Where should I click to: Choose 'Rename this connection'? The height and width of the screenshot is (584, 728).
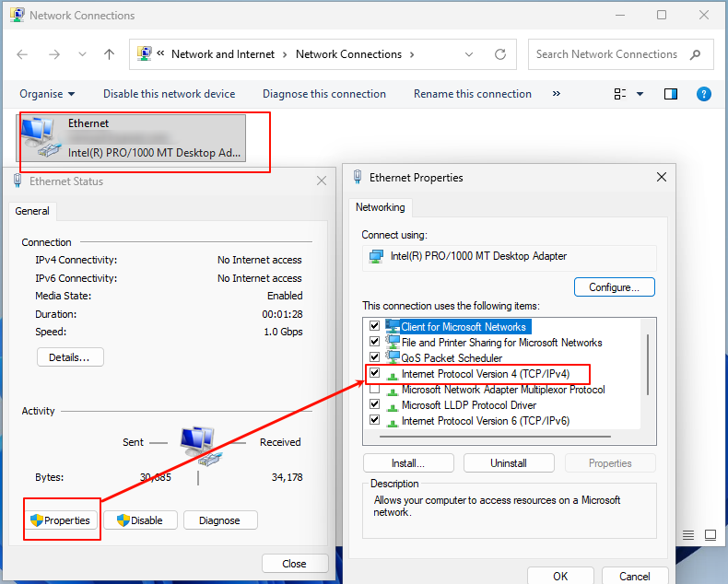click(x=473, y=94)
